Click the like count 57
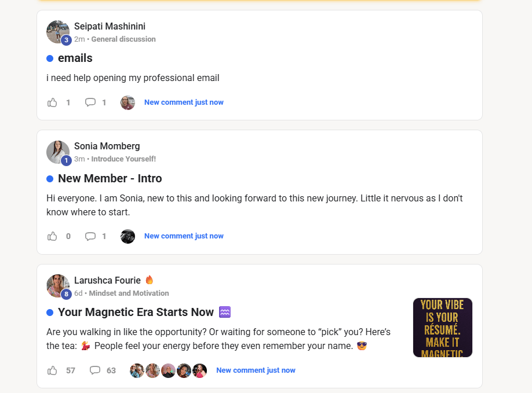532x393 pixels. tap(71, 370)
